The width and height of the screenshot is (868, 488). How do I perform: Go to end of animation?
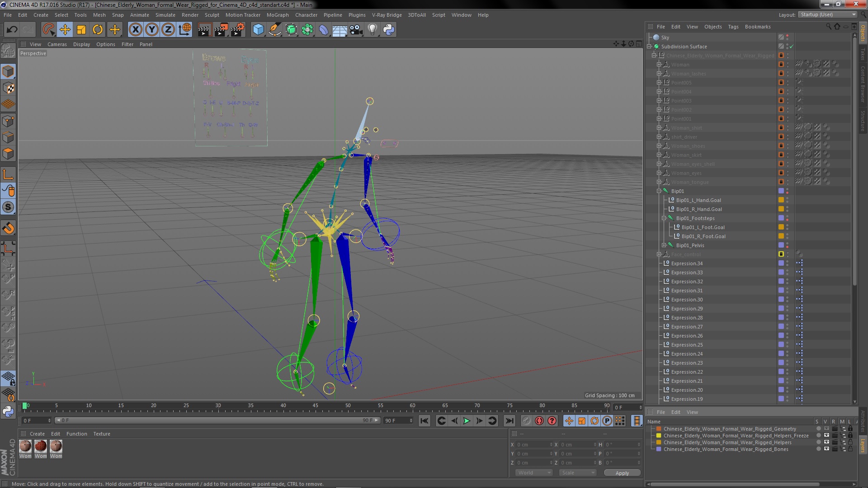pos(509,421)
